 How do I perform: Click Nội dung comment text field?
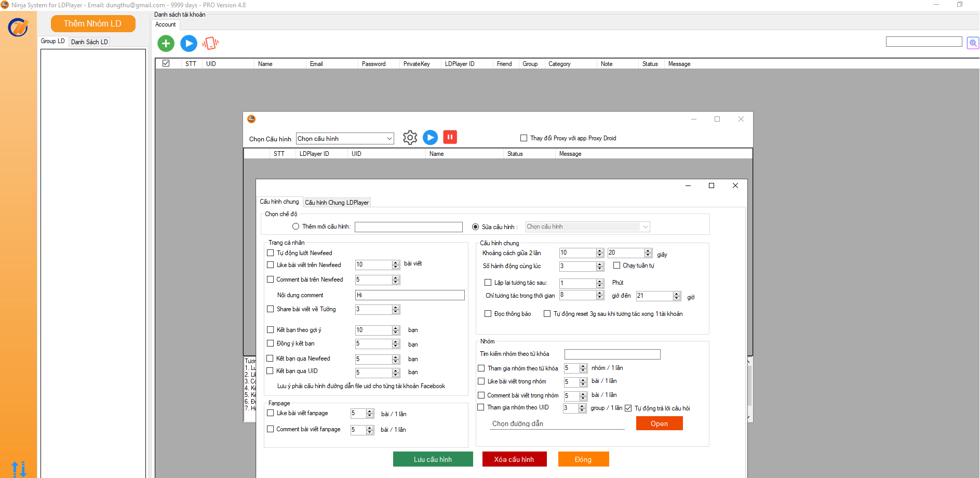pos(410,295)
